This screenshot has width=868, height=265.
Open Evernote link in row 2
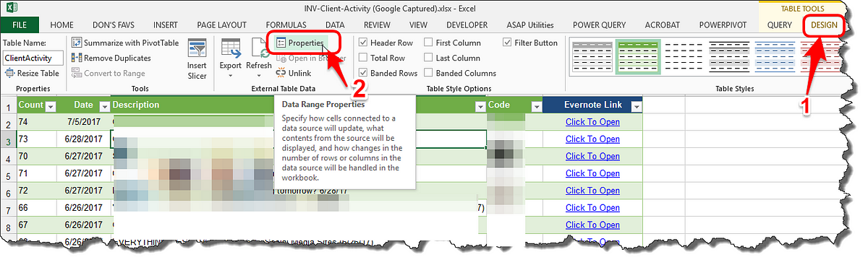point(592,122)
